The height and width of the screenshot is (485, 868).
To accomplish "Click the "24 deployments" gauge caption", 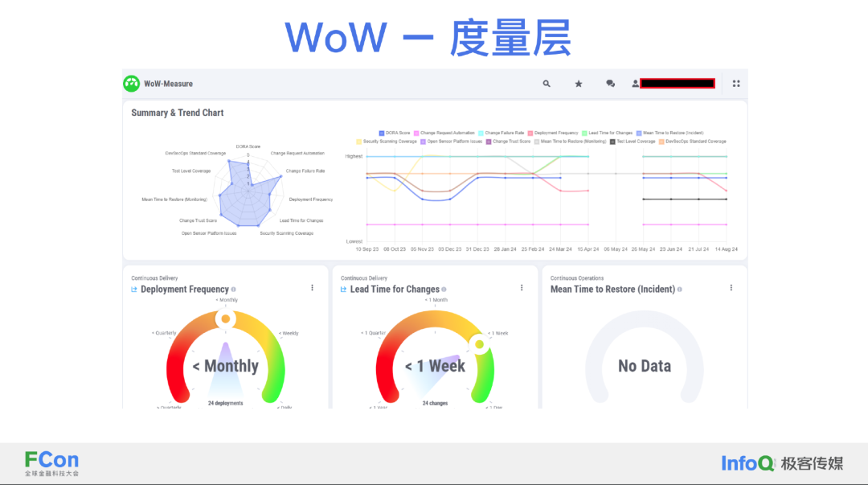I will pos(225,403).
